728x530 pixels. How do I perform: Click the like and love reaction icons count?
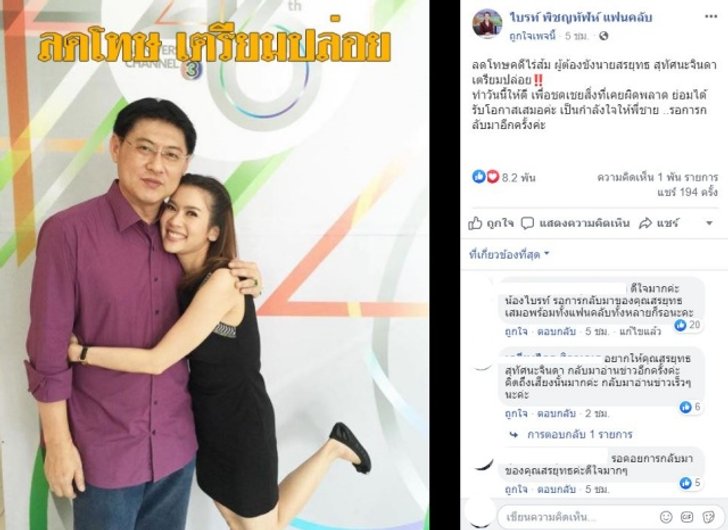click(x=503, y=177)
